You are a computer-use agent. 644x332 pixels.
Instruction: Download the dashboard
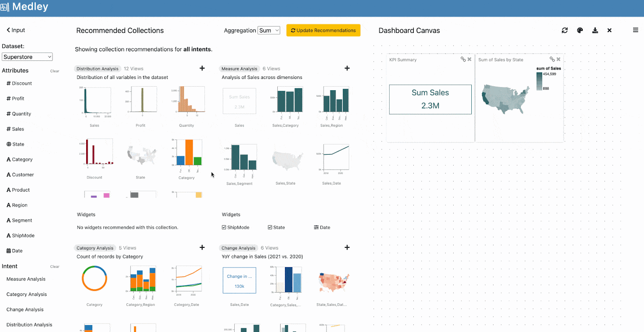pyautogui.click(x=595, y=30)
